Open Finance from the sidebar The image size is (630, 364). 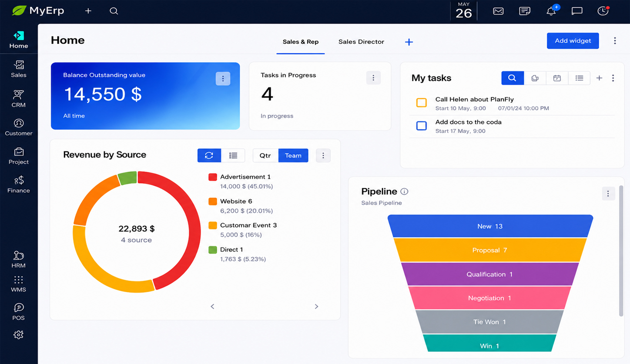pyautogui.click(x=19, y=185)
